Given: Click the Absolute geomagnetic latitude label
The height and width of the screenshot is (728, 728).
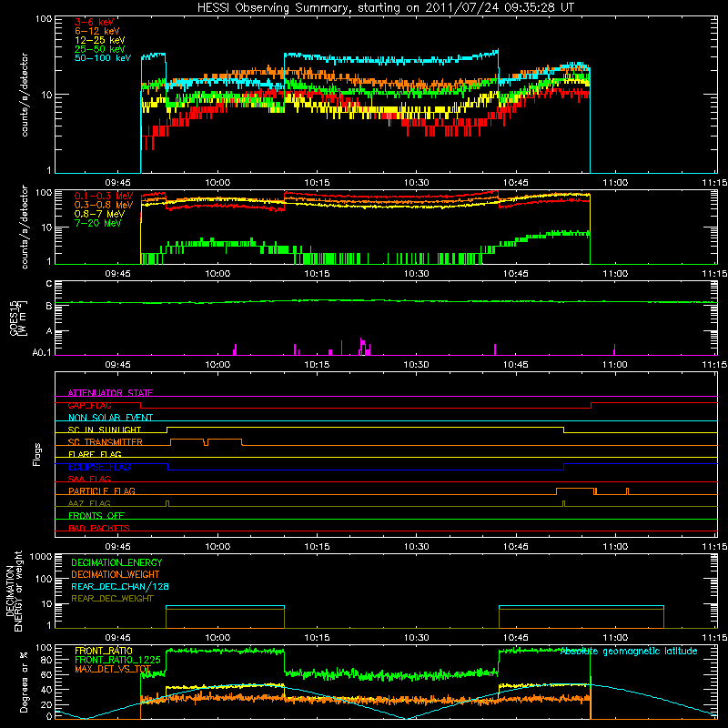Looking at the screenshot, I should point(629,652).
